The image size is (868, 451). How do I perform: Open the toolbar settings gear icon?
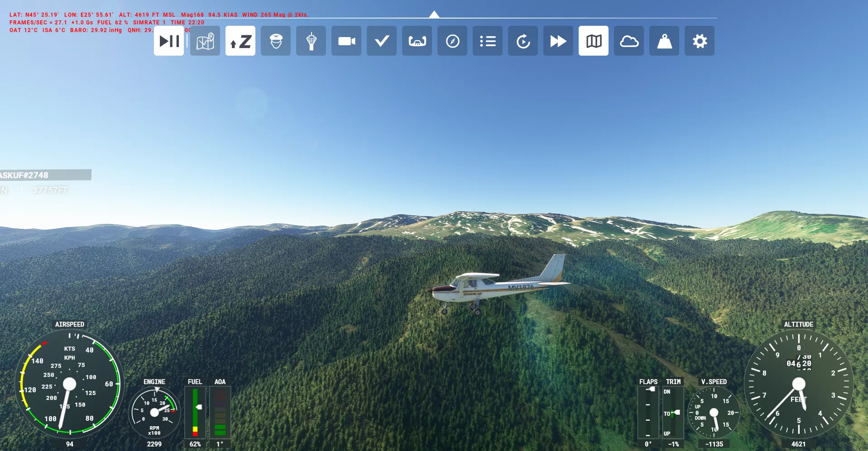pos(700,41)
